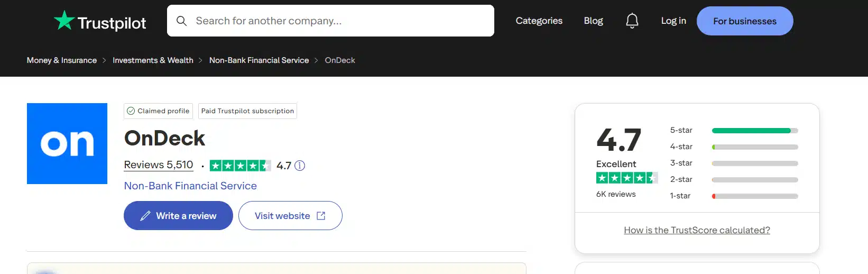
Task: Open the Categories menu
Action: pos(539,21)
